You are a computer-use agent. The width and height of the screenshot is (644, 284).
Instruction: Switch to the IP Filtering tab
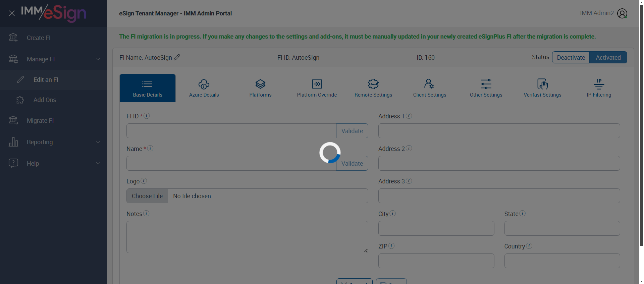599,88
